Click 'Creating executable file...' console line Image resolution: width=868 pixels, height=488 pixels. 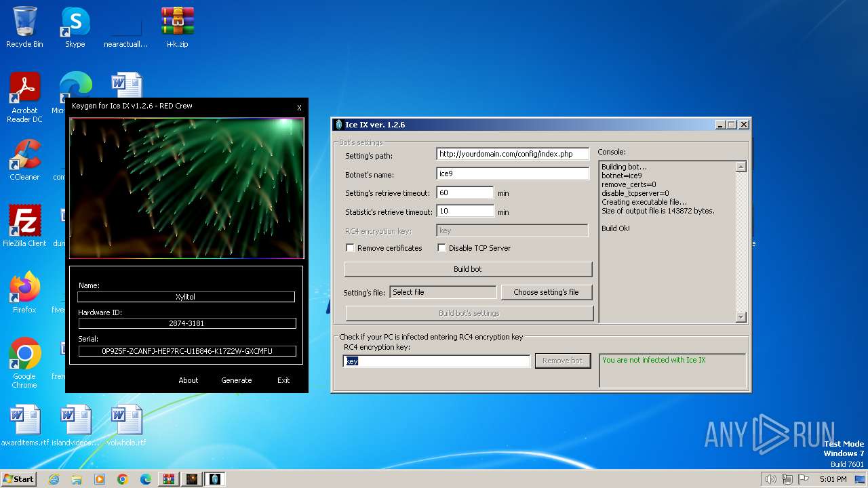(x=644, y=202)
